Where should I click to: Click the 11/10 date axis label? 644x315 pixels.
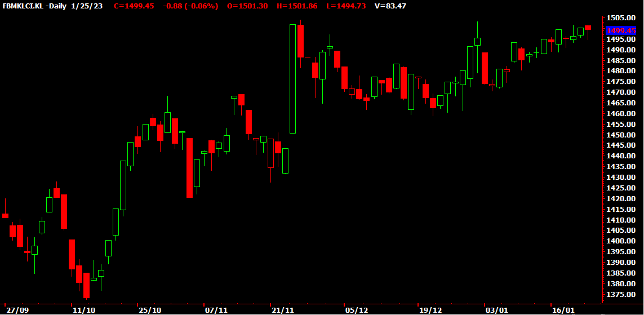pyautogui.click(x=84, y=310)
